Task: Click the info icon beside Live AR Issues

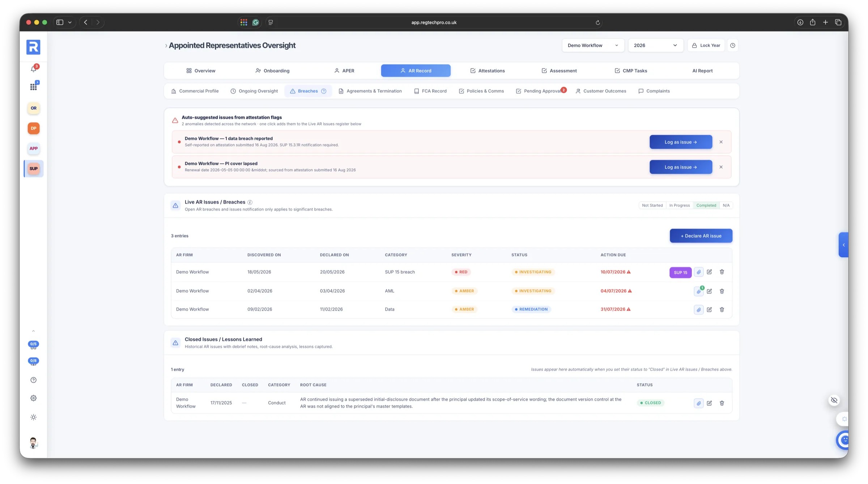Action: point(250,202)
